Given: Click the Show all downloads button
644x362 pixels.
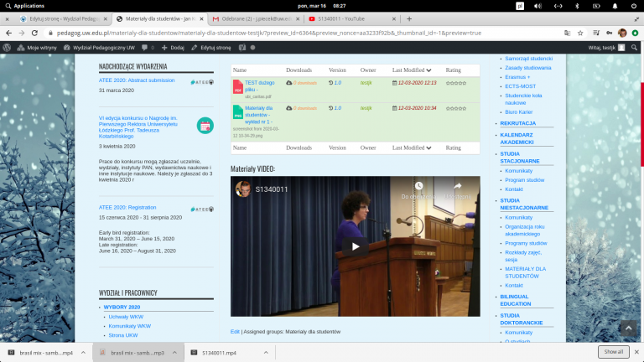Looking at the screenshot, I should coord(614,352).
